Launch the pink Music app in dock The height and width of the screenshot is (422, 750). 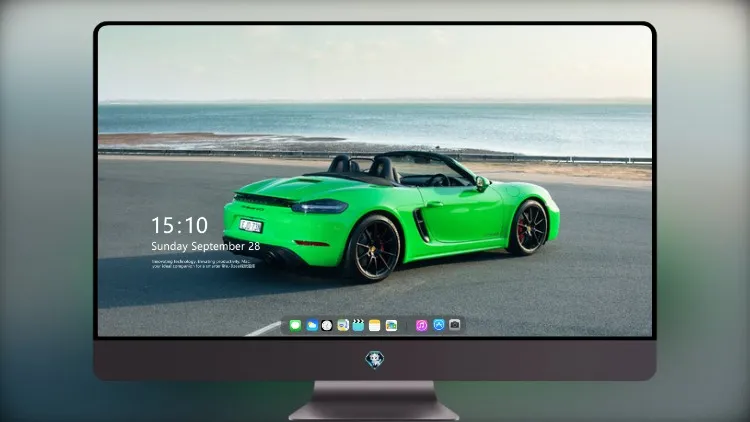421,325
